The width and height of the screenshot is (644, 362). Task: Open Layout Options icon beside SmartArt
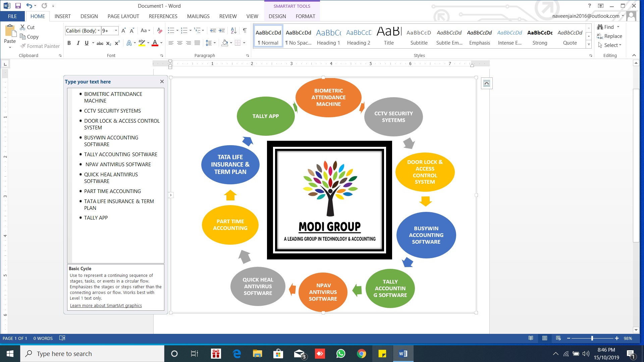tap(487, 83)
